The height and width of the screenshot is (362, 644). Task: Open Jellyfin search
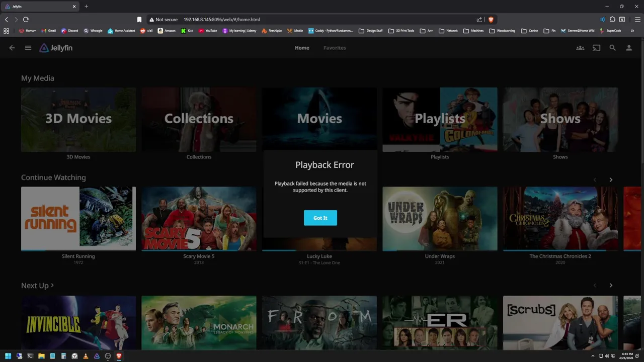click(x=612, y=48)
